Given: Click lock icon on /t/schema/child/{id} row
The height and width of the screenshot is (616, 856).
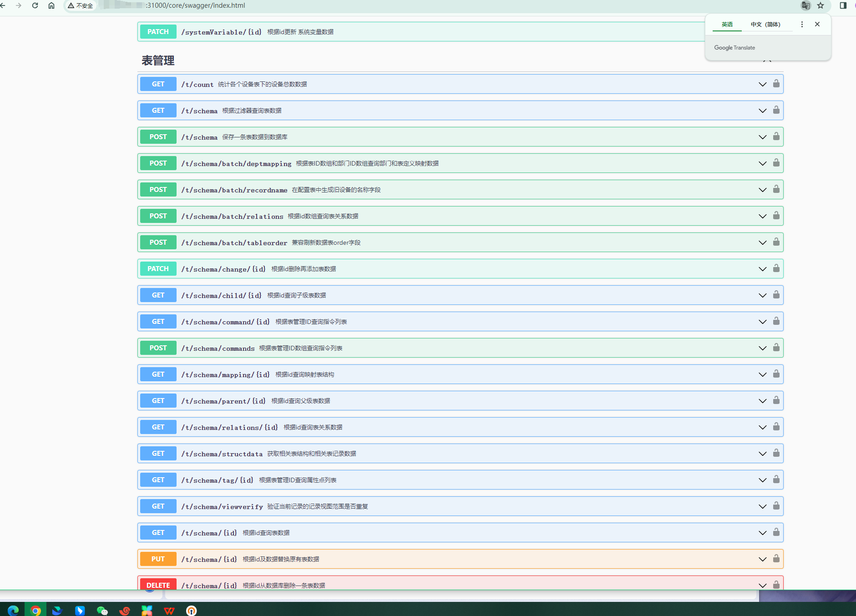Looking at the screenshot, I should [776, 295].
